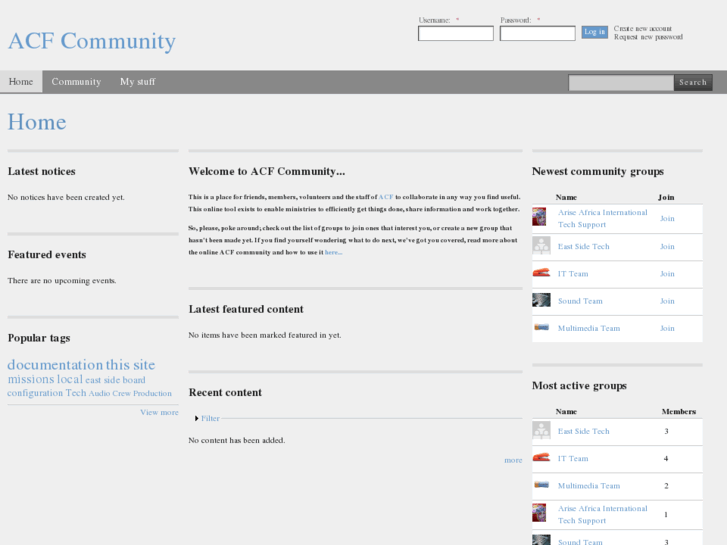Click IT Team stapler icon in Most active groups
The height and width of the screenshot is (545, 727).
541,457
